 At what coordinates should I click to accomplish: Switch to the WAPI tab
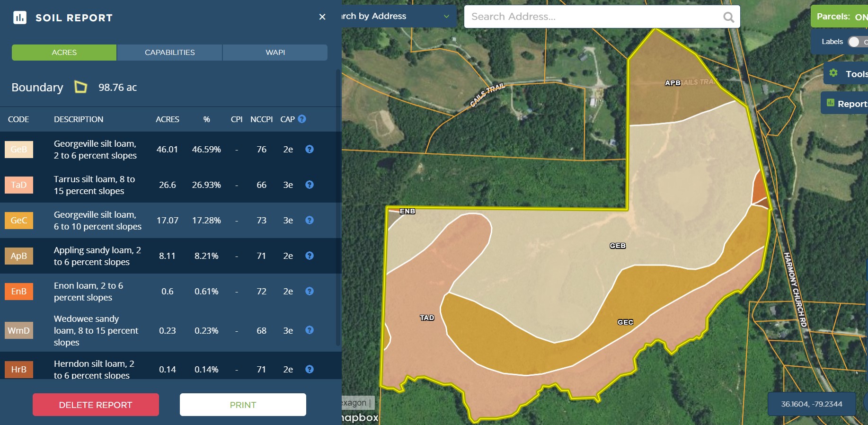[275, 53]
